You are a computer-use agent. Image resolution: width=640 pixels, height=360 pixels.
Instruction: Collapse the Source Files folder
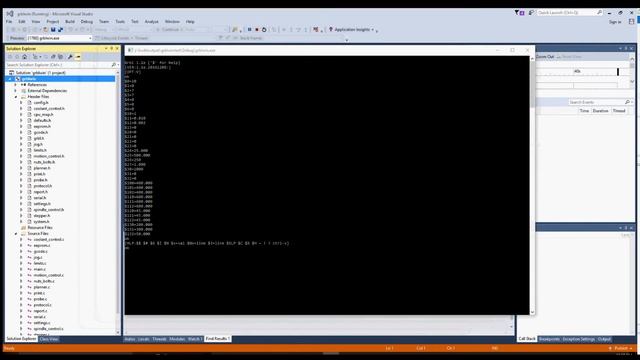tap(16, 233)
